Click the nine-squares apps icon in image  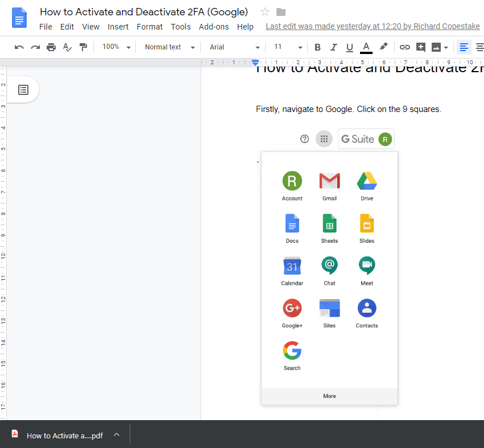coord(324,139)
